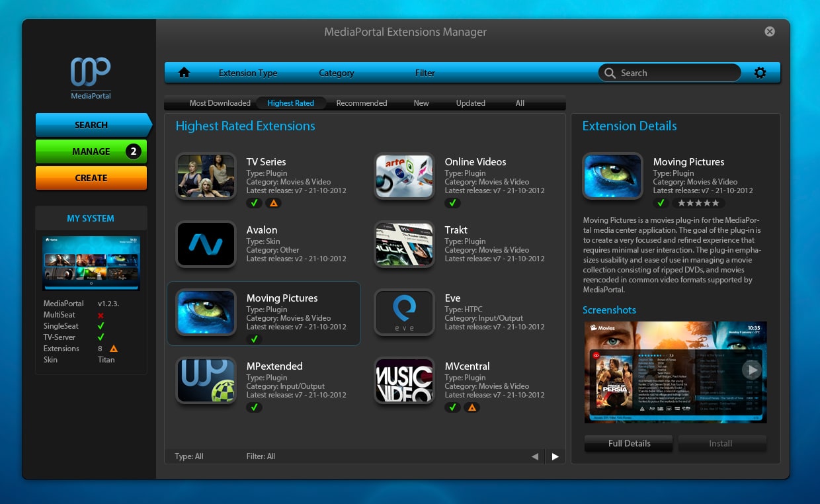Click 'Filter: All' in status bar
Viewport: 820px width, 504px height.
pyautogui.click(x=261, y=456)
